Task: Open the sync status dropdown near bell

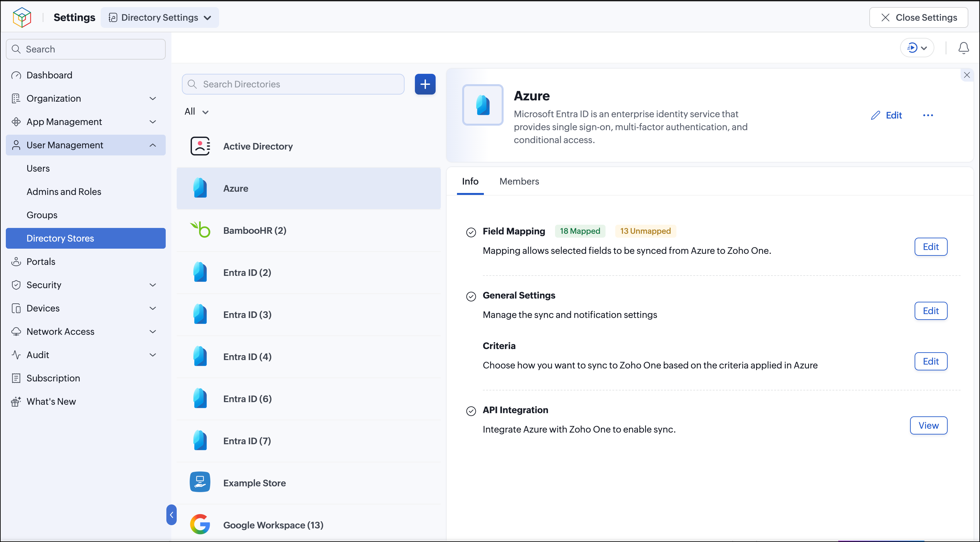Action: pyautogui.click(x=917, y=48)
